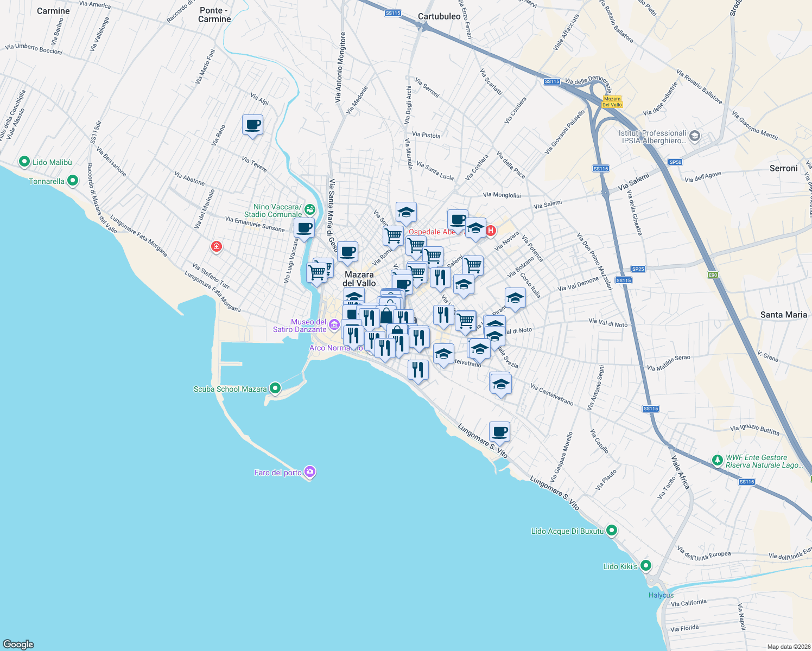Image resolution: width=812 pixels, height=651 pixels.
Task: Click the Santa Maria locality label
Action: click(784, 315)
